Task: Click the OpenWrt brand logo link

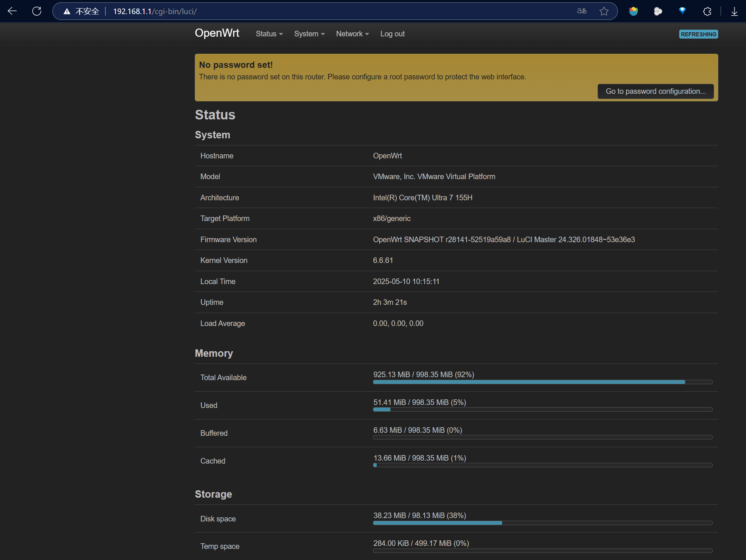Action: click(x=217, y=33)
